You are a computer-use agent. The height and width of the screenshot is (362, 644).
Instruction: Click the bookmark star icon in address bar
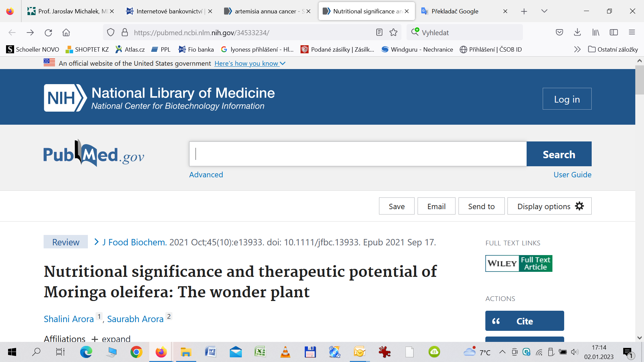point(393,33)
